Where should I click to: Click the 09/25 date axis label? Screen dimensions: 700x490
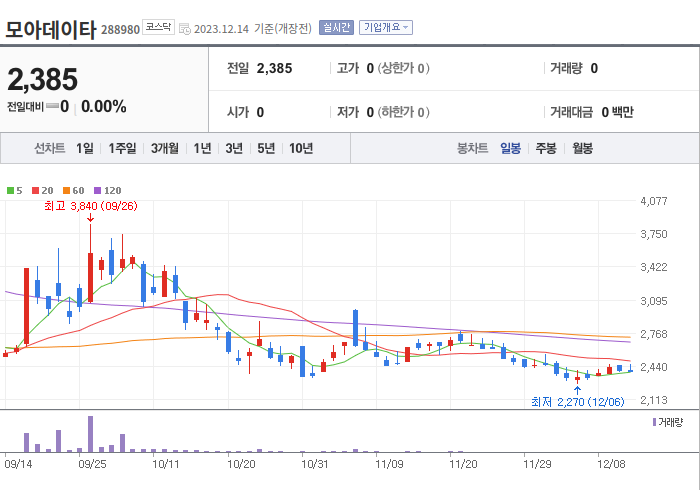click(92, 464)
